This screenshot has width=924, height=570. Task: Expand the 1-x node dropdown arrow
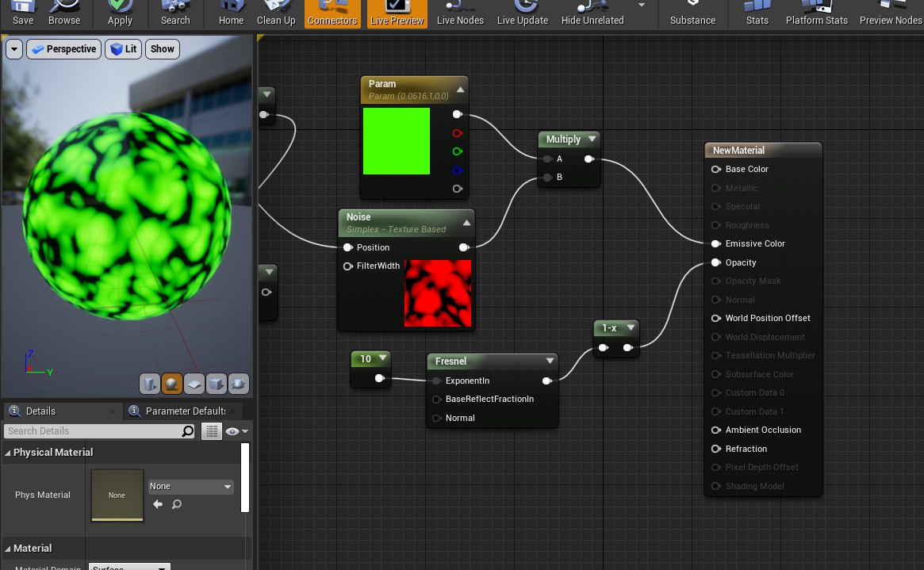pos(631,327)
